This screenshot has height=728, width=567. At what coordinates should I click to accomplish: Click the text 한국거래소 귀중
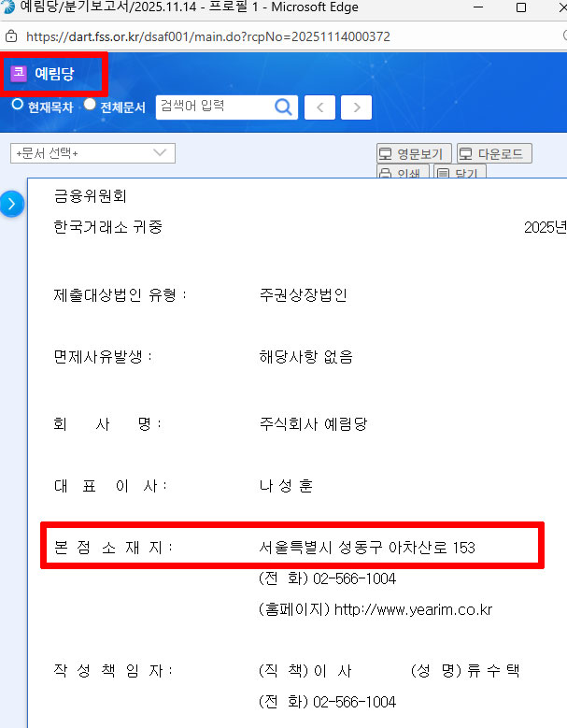coord(108,227)
